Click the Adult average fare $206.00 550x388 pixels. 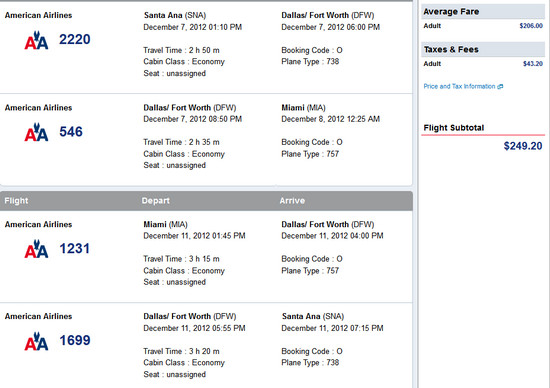(531, 26)
